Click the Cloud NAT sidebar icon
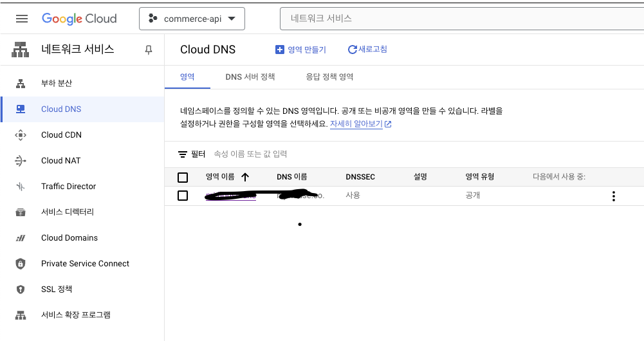644x341 pixels. [x=21, y=161]
